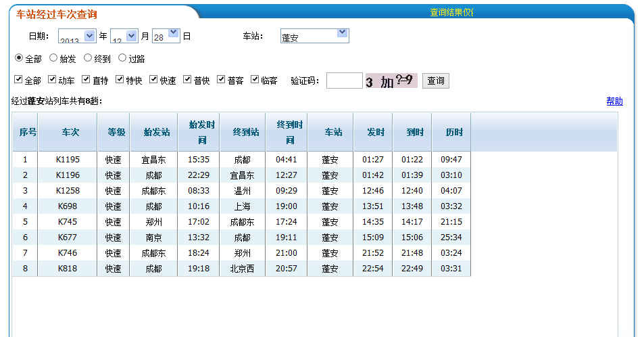644x337 pixels.
Task: Open the 帮助 help link
Action: pyautogui.click(x=614, y=102)
